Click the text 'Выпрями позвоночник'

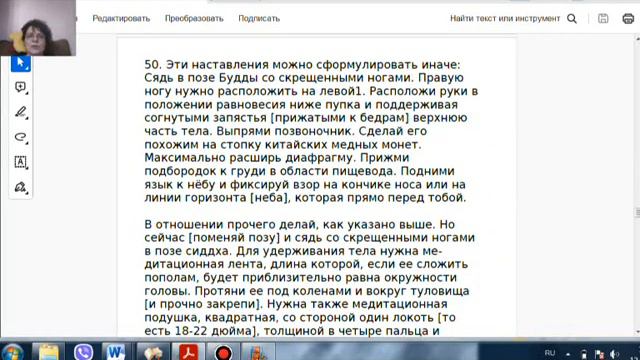coord(284,131)
